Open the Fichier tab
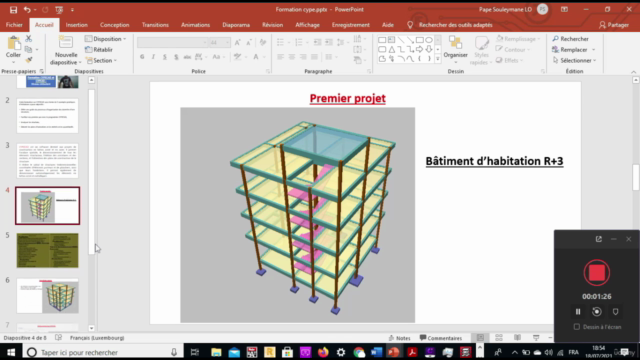Image resolution: width=640 pixels, height=360 pixels. 14,25
